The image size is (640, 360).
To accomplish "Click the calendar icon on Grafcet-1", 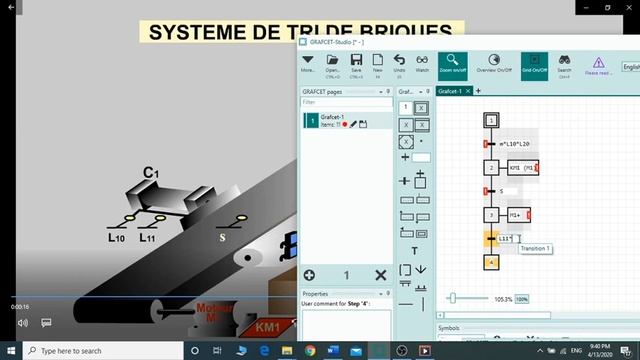I will (x=363, y=124).
